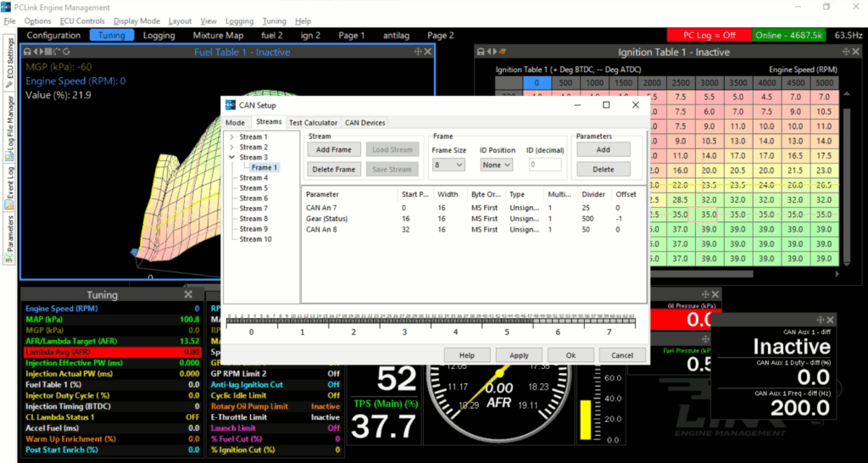This screenshot has height=463, width=868.
Task: Select the CAN An 7 parameter row
Action: (x=473, y=209)
